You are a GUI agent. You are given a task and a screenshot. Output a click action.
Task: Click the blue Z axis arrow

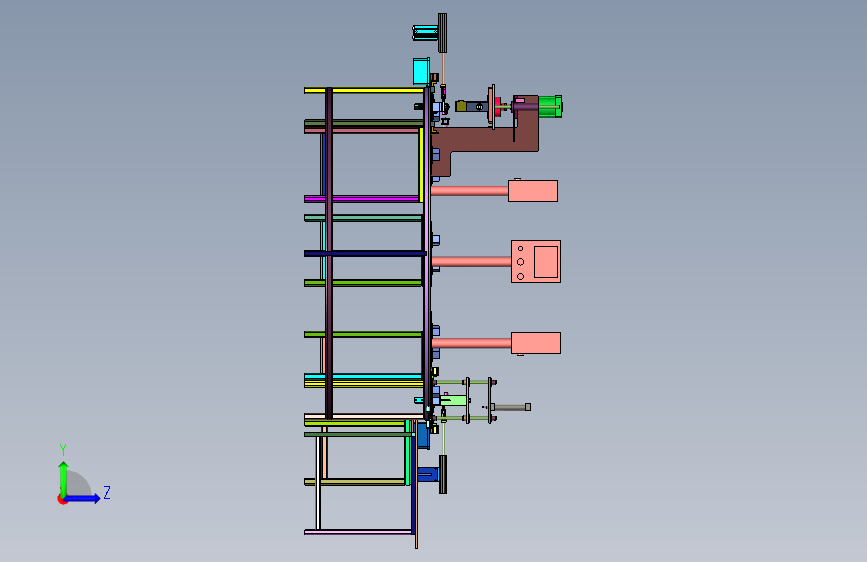click(83, 498)
